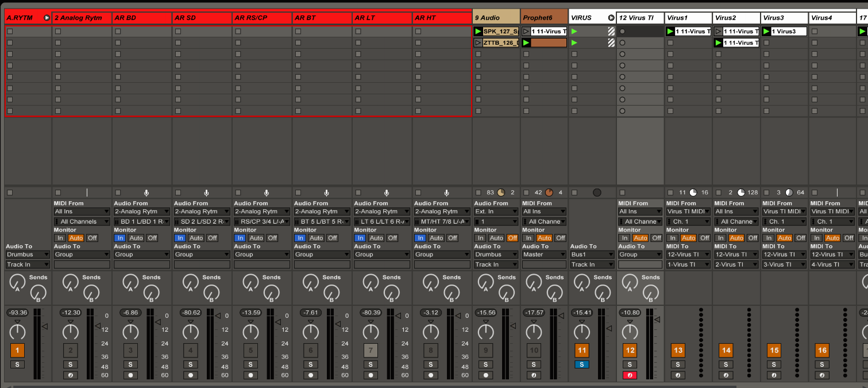Launch the ZTTB_126 clip in 9 Audio
Viewport: 868px width, 388px height.
tap(478, 43)
